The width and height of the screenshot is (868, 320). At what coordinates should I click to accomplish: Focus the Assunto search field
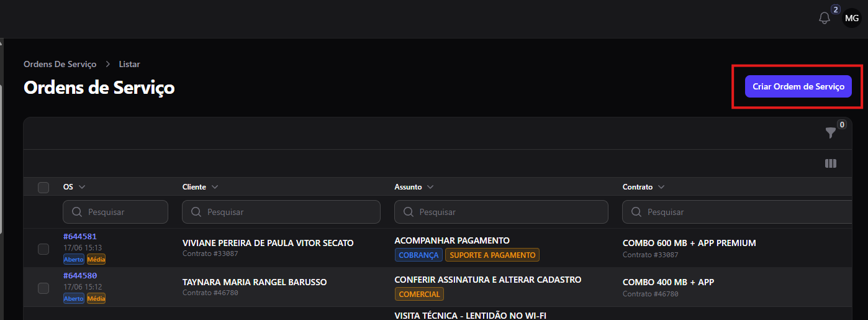501,212
